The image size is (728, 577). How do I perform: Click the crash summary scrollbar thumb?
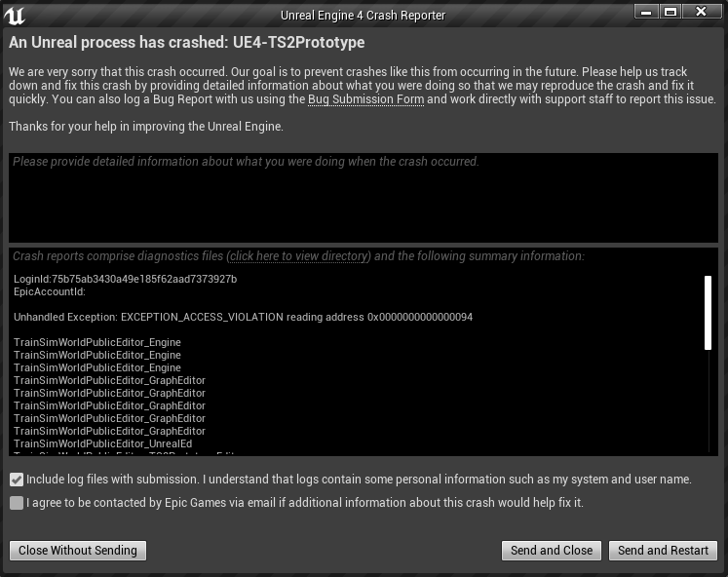tap(709, 312)
